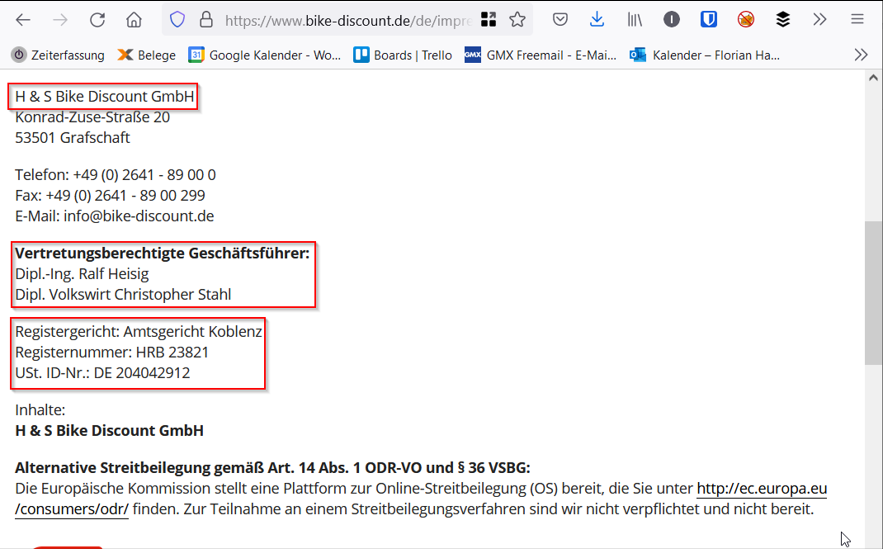
Task: Open the browser home page
Action: [x=134, y=20]
